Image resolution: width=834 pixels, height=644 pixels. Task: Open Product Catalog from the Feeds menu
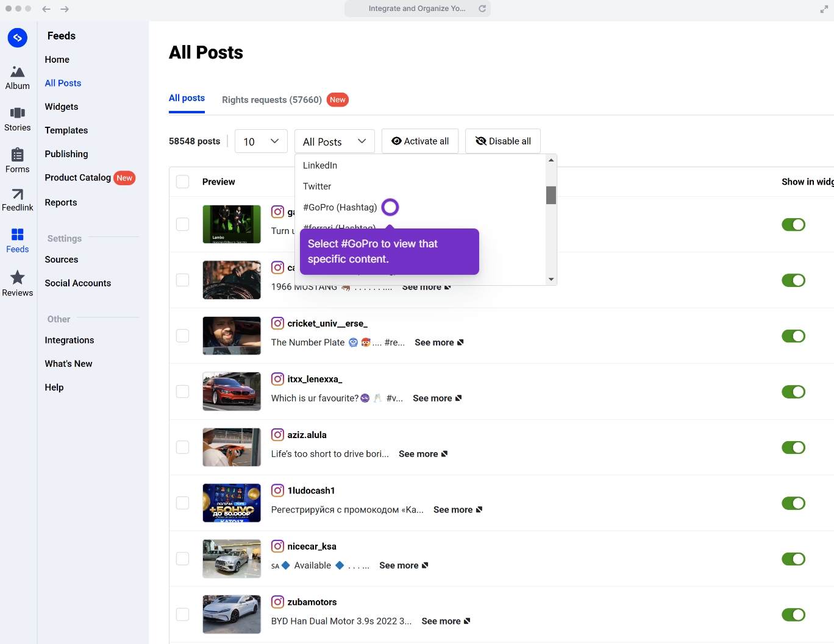[77, 178]
